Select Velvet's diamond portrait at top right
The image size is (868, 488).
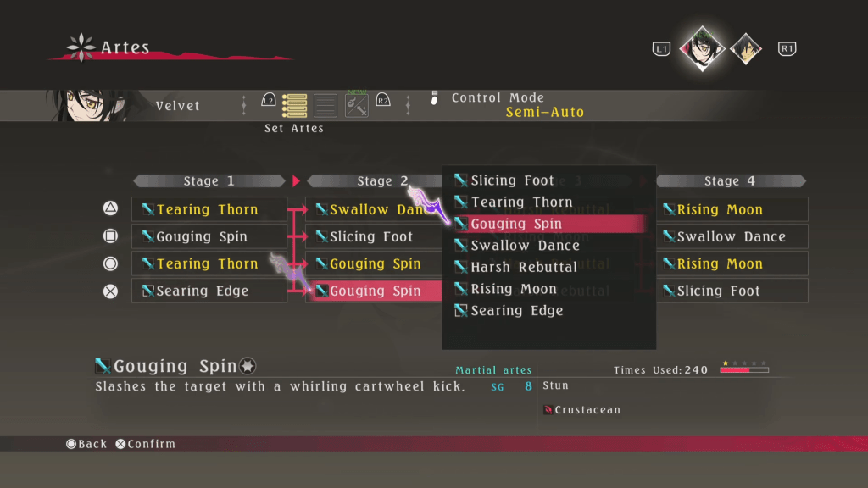tap(701, 48)
